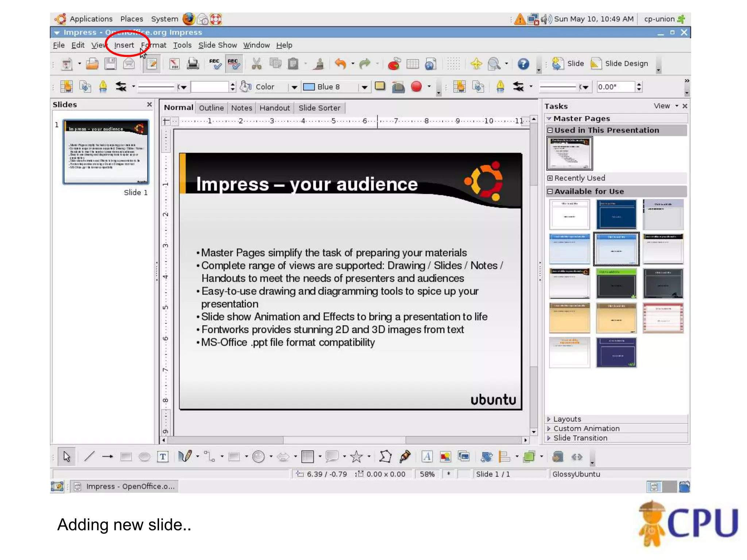Click the Open folder icon

(x=92, y=64)
